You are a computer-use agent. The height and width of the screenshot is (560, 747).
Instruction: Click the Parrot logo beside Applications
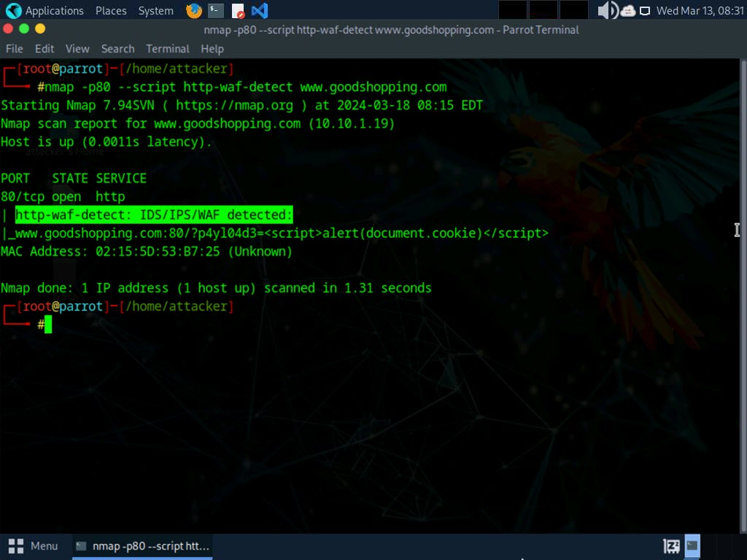[13, 11]
